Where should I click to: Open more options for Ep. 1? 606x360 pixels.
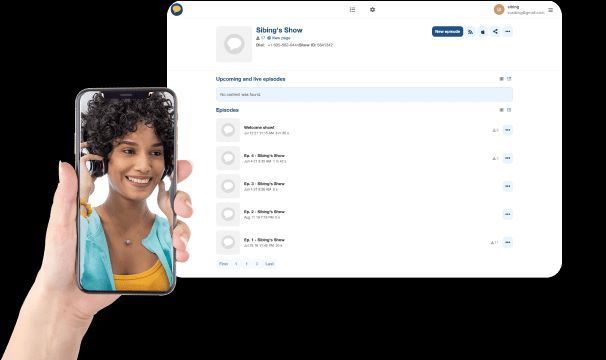[x=508, y=242]
